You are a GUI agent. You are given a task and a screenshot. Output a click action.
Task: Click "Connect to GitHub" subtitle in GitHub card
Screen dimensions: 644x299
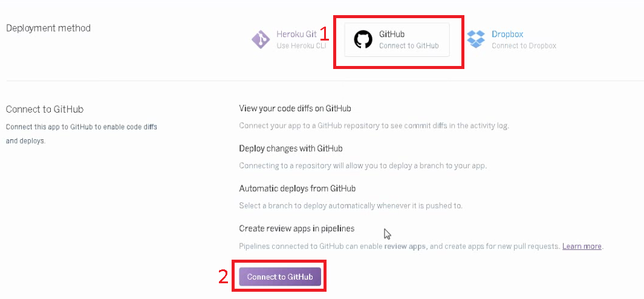409,46
